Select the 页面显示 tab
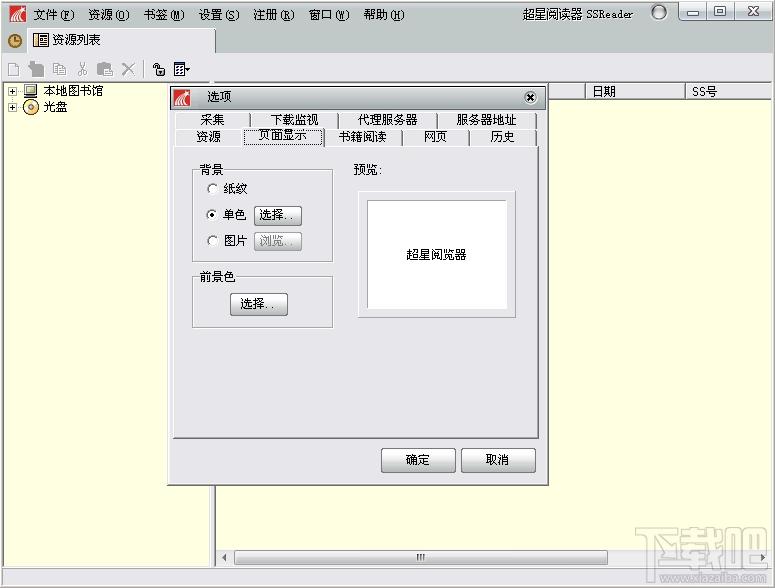The image size is (775, 588). [x=283, y=136]
